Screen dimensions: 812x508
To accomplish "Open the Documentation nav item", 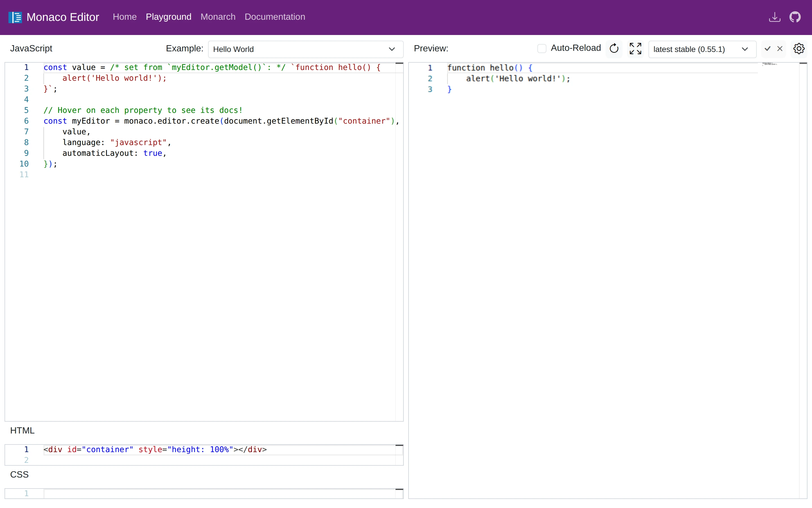I will [x=275, y=17].
